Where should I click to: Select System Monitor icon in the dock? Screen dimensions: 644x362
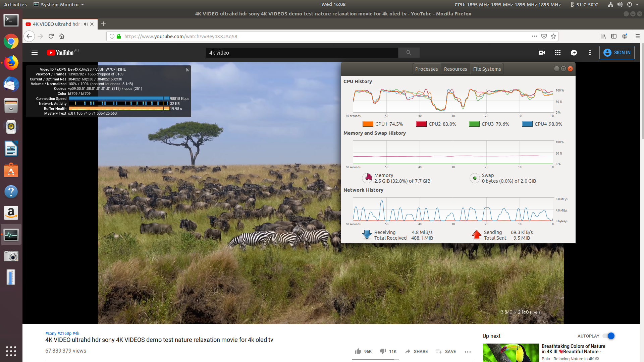(x=11, y=235)
